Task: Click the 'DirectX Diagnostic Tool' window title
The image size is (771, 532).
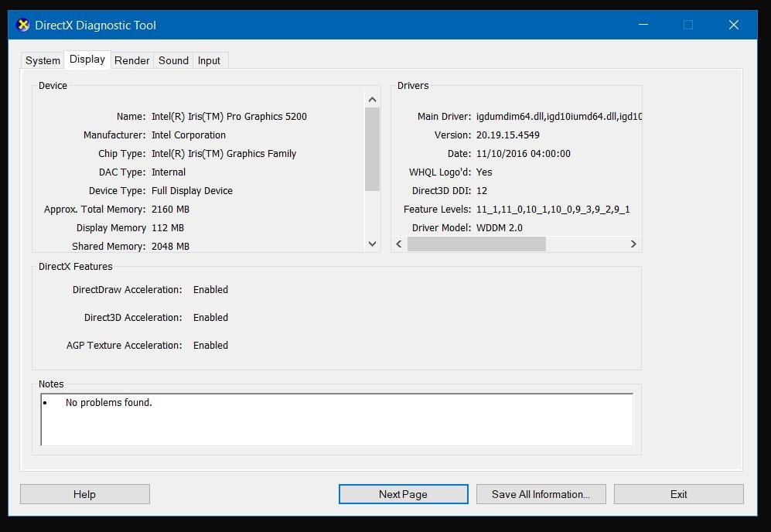Action: pyautogui.click(x=95, y=25)
